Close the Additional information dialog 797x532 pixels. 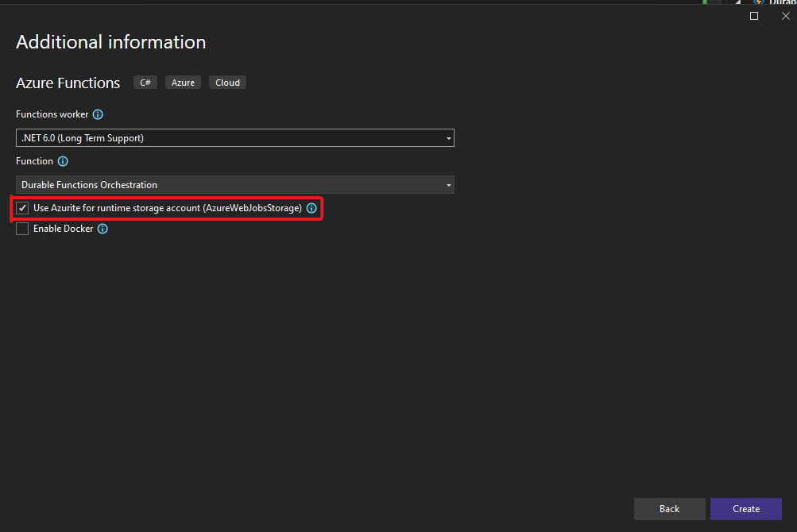785,16
